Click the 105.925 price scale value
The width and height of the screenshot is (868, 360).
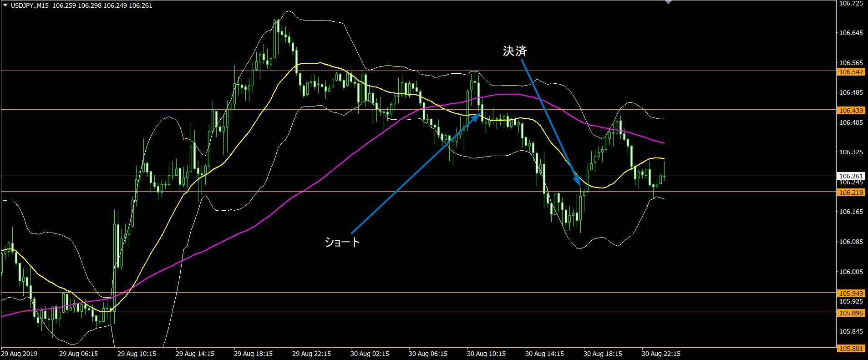click(851, 301)
